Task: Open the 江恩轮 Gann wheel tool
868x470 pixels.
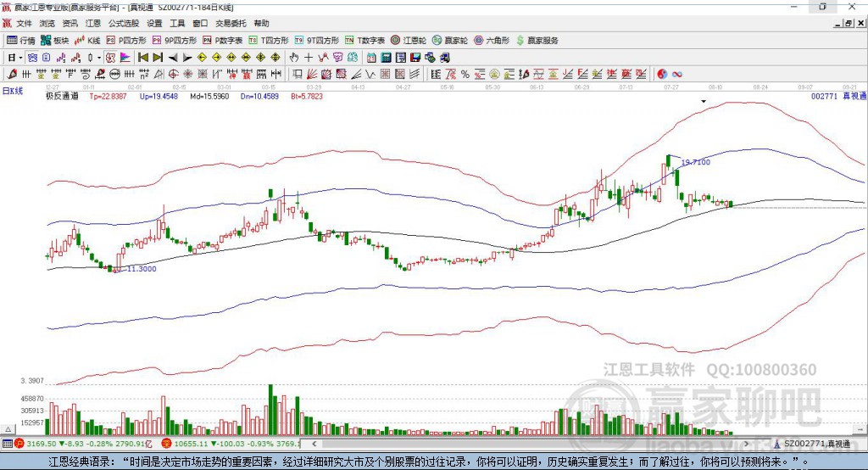Action: pos(409,41)
